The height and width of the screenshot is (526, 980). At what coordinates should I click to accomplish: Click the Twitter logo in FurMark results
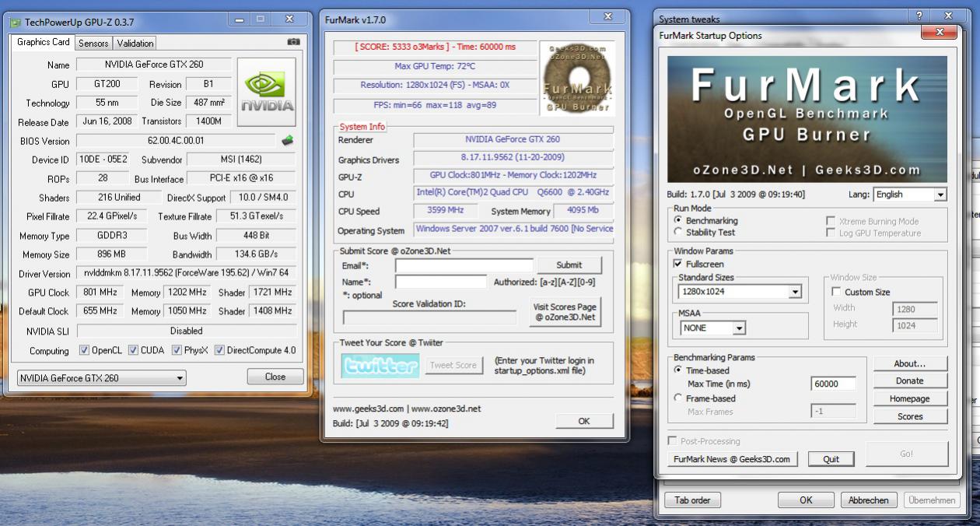click(x=380, y=366)
